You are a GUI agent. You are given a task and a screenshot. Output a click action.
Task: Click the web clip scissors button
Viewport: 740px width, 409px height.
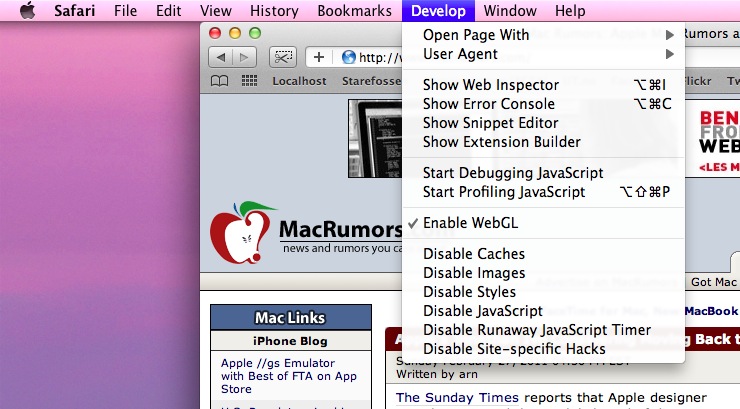[283, 58]
